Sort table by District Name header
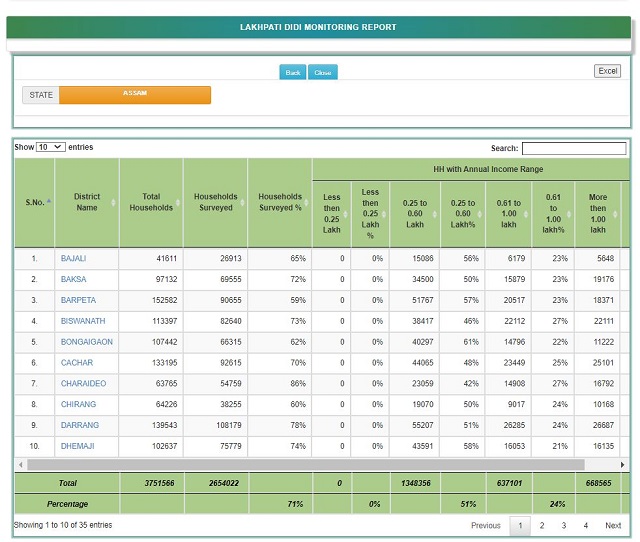 click(x=87, y=202)
